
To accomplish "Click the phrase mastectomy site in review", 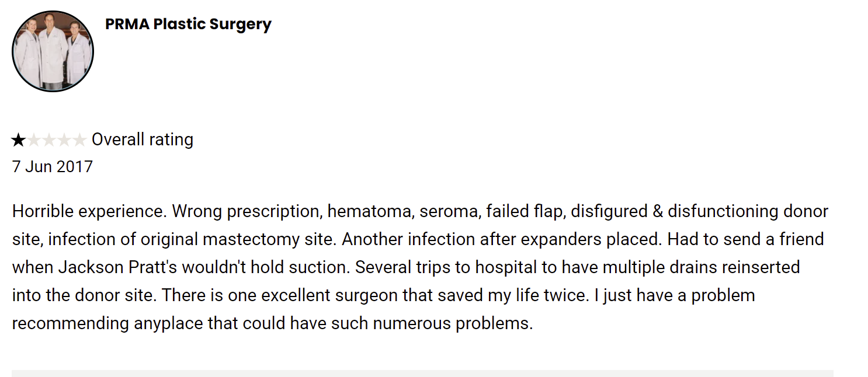I will tap(269, 239).
